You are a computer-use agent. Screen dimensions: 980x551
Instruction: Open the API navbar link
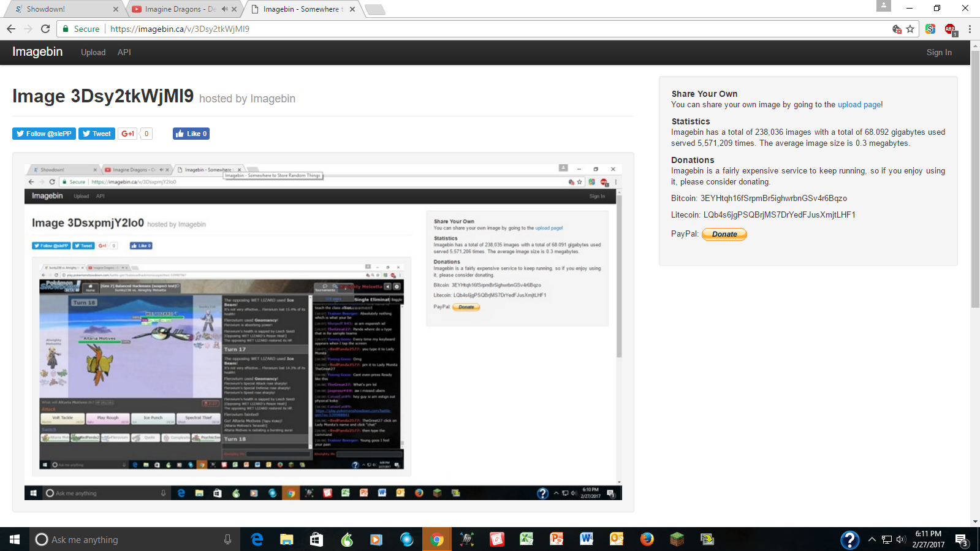click(124, 53)
